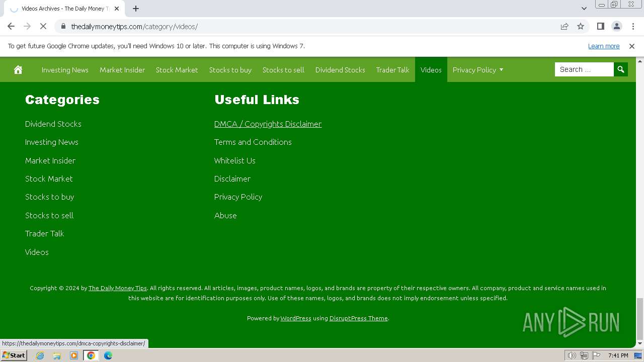Open the Windows Start button
Image resolution: width=644 pixels, height=362 pixels.
[x=14, y=355]
